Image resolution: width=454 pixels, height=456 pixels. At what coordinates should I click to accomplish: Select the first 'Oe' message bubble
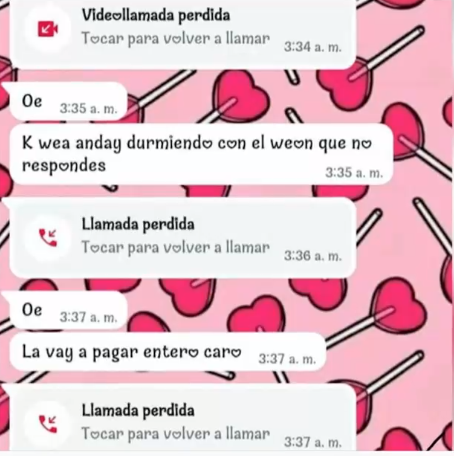click(x=68, y=101)
